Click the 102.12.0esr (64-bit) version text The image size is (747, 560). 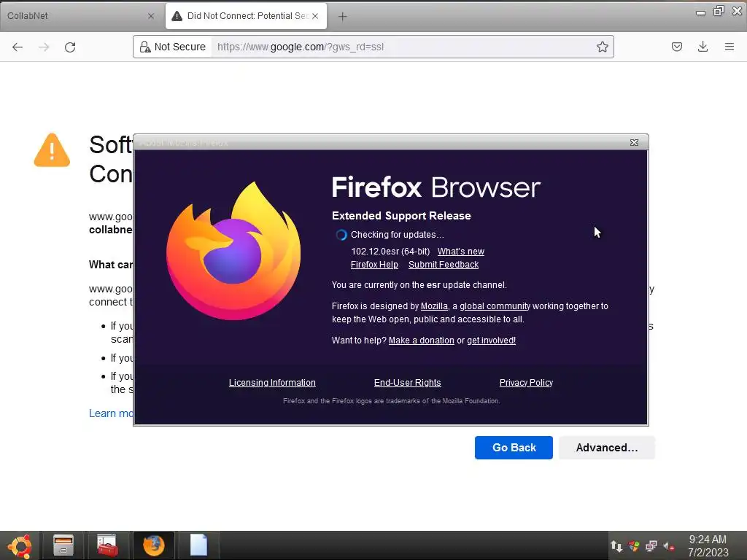pos(390,252)
